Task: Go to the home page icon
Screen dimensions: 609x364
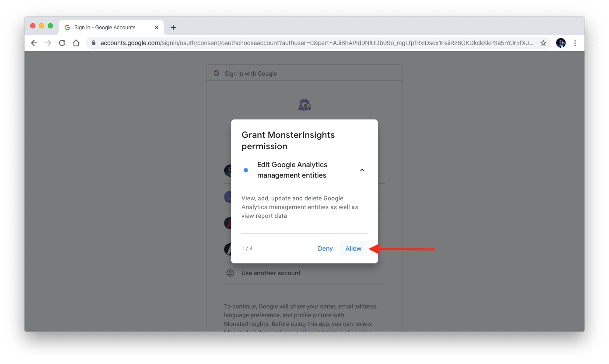Action: [x=76, y=43]
